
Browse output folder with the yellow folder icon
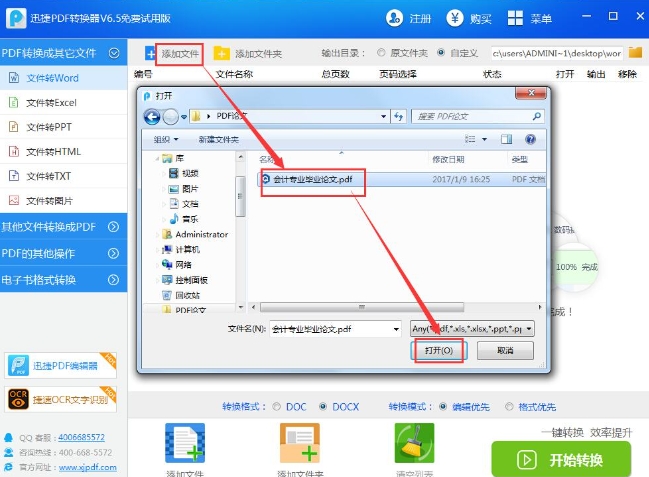click(635, 53)
